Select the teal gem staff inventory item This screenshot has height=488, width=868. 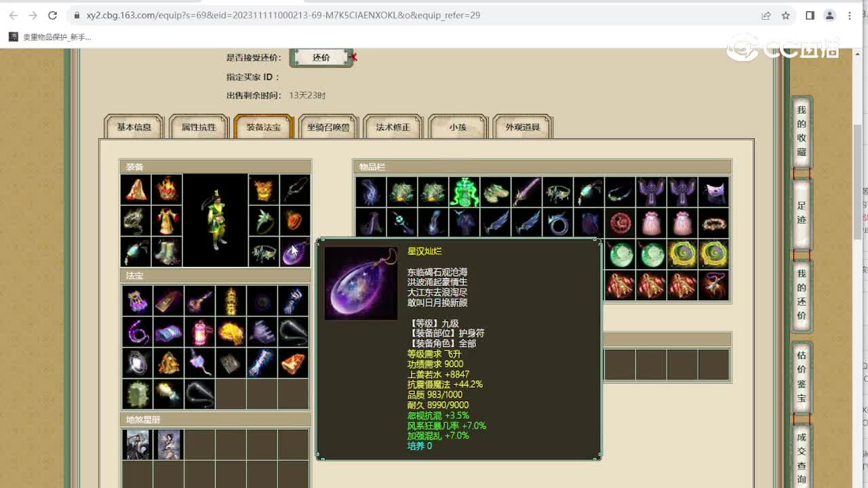click(402, 223)
